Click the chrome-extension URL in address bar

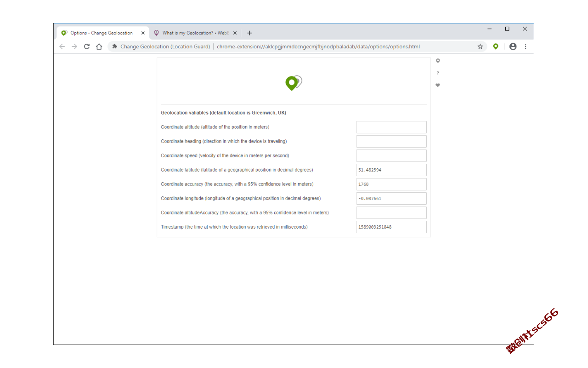(318, 46)
